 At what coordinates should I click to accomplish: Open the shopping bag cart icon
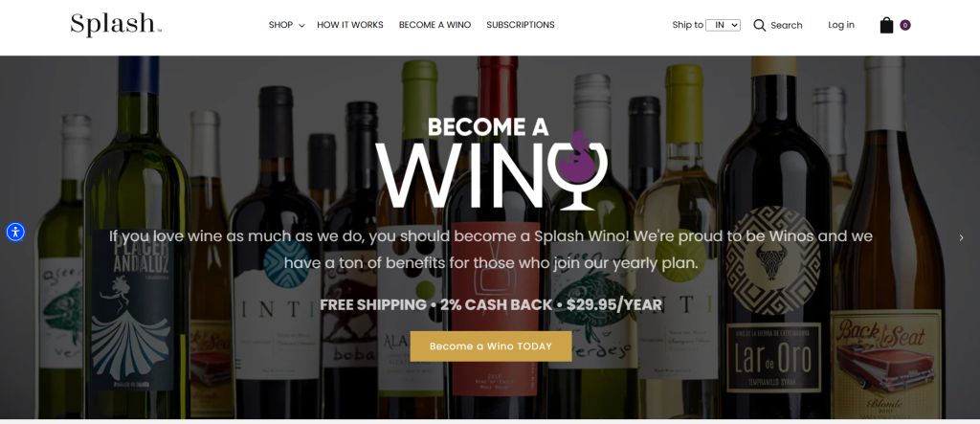886,25
